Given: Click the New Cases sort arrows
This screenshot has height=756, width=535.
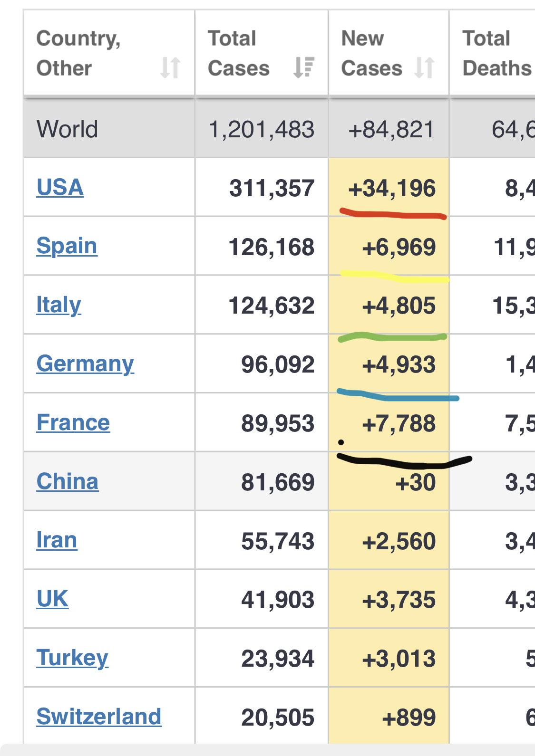Looking at the screenshot, I should tap(424, 67).
